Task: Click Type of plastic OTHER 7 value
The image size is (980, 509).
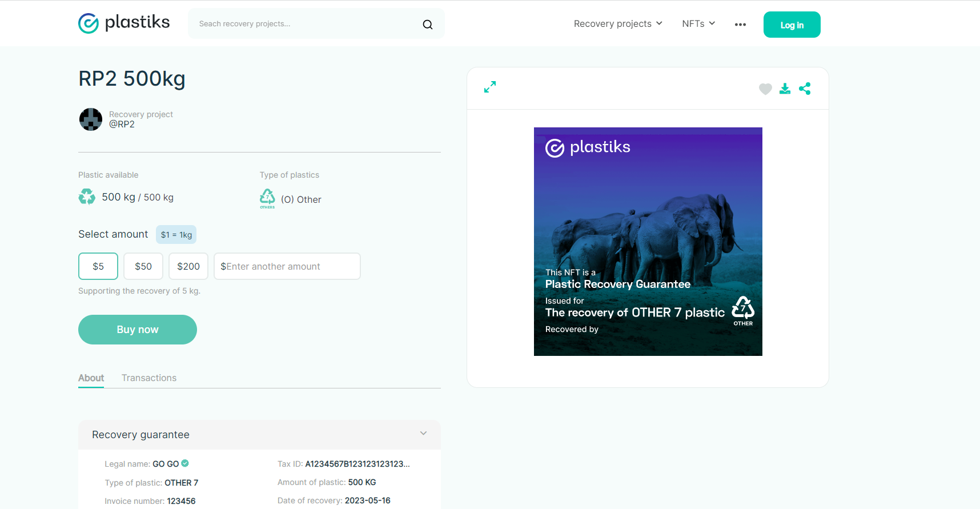Action: click(x=182, y=483)
